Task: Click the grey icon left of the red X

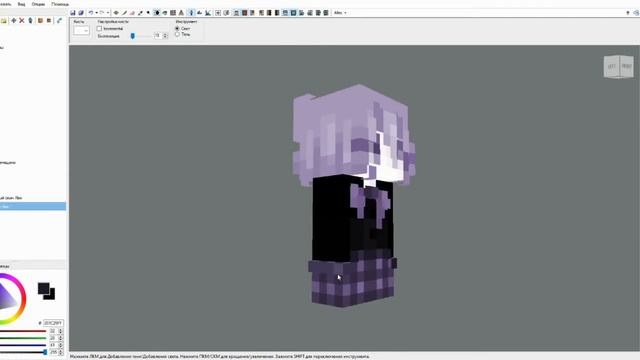Action: click(x=13, y=20)
